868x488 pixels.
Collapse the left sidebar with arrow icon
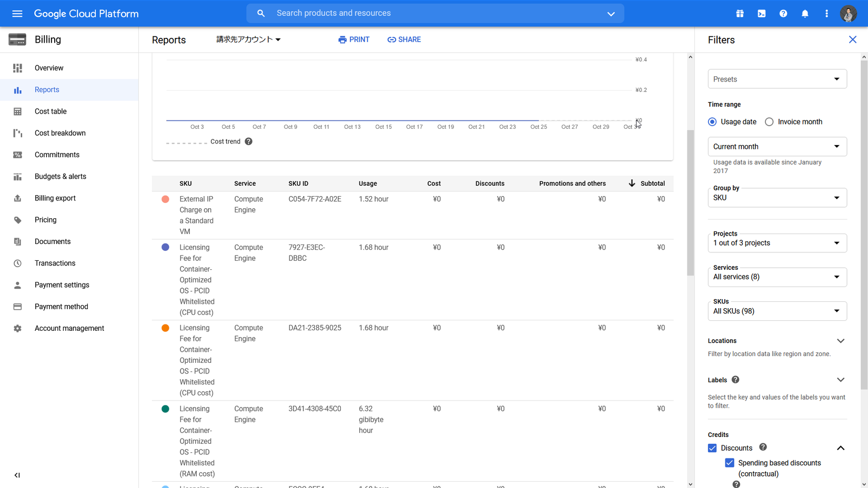(x=17, y=475)
